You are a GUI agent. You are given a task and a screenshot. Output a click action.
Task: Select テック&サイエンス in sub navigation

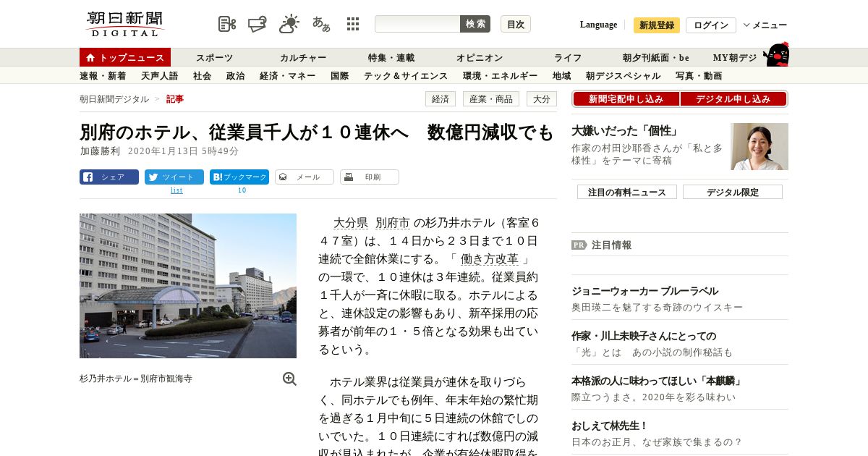click(406, 75)
